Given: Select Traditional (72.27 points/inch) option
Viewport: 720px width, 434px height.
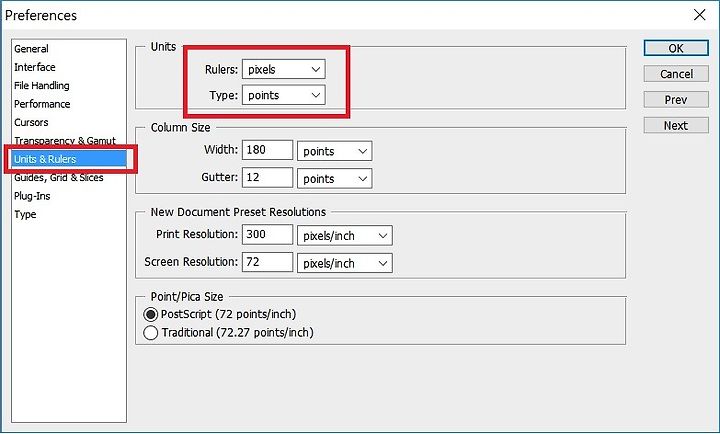Looking at the screenshot, I should pyautogui.click(x=229, y=333).
